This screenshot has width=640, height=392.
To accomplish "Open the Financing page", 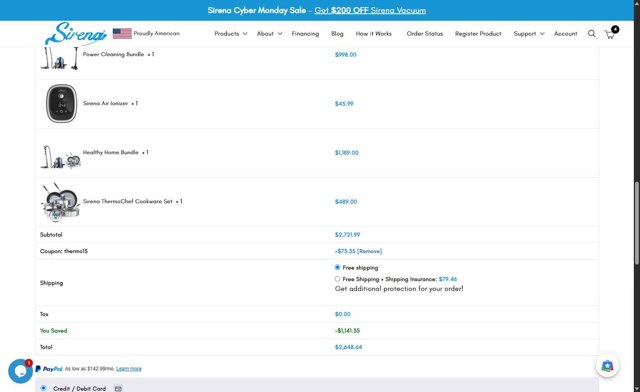I will pyautogui.click(x=305, y=33).
